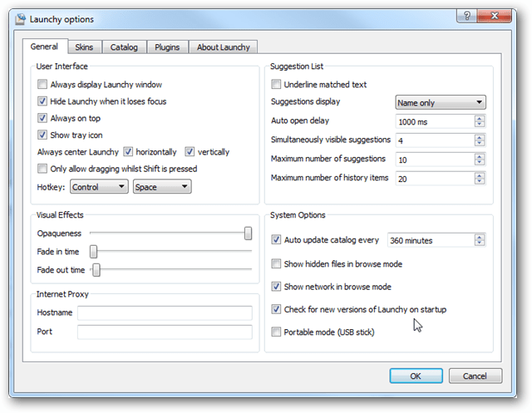
Task: Toggle center vertically checkbox
Action: click(x=190, y=151)
